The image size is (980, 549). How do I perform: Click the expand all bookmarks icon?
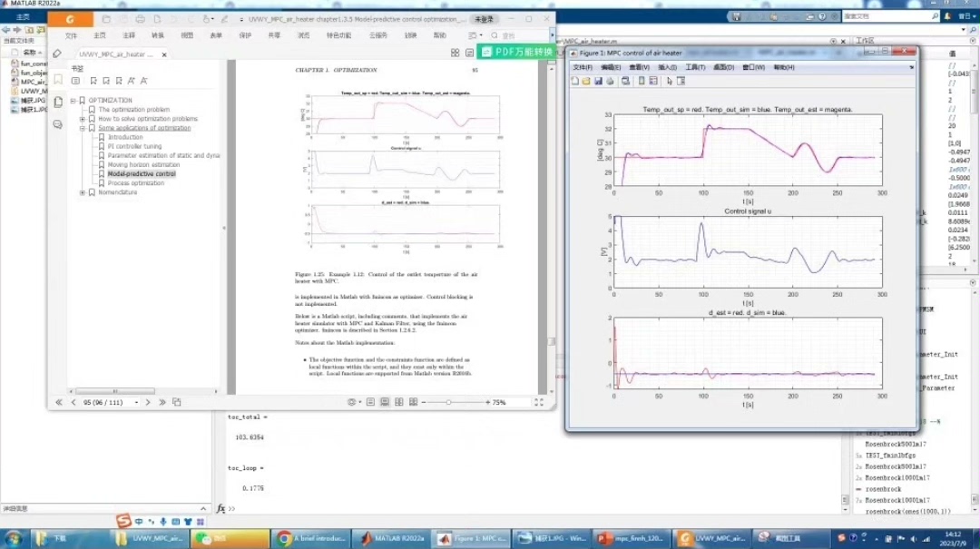coord(75,81)
